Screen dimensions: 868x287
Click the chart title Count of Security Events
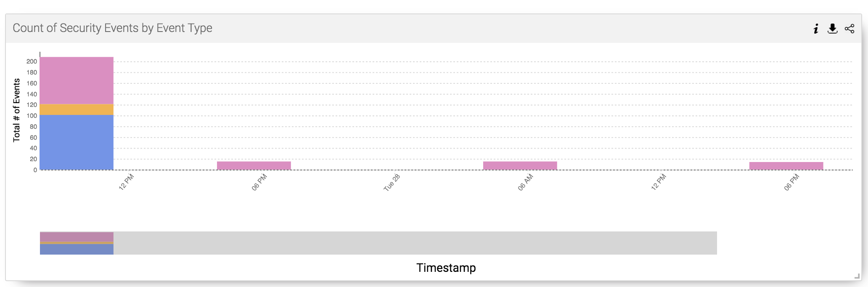[113, 28]
